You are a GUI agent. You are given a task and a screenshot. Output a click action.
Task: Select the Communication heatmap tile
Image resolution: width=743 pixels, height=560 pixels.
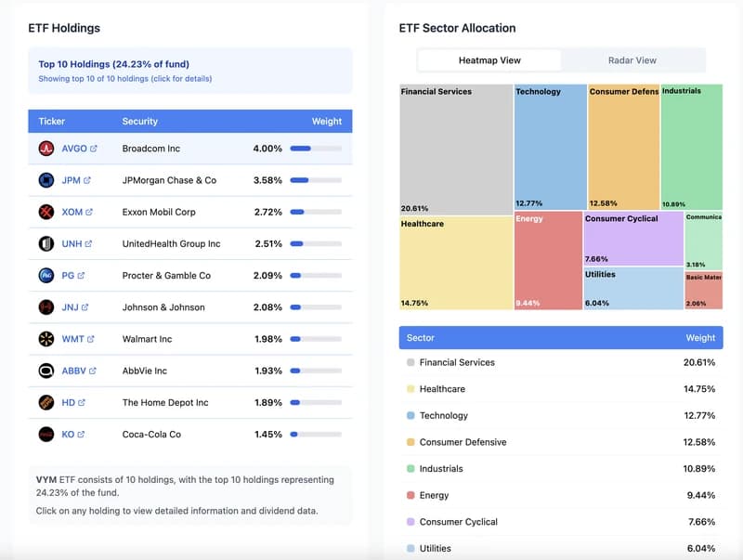(x=704, y=241)
